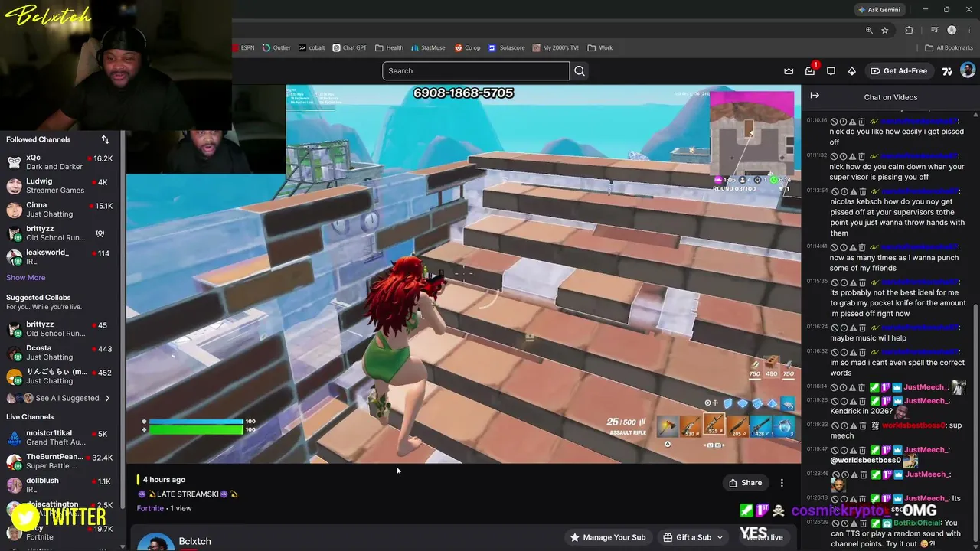980x551 pixels.
Task: Open ESPN bookmark
Action: pyautogui.click(x=243, y=47)
